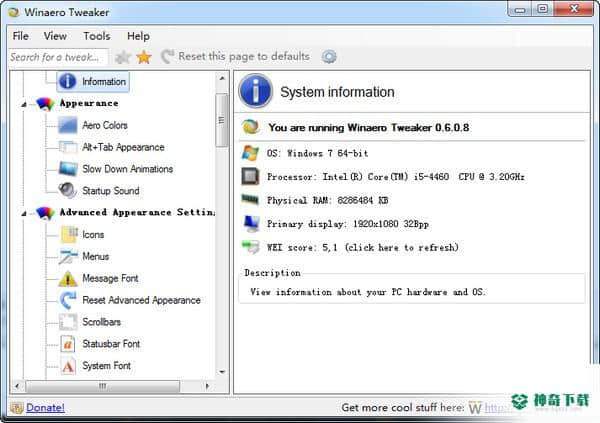
Task: Select Startup Sound label in tree
Action: tap(111, 191)
